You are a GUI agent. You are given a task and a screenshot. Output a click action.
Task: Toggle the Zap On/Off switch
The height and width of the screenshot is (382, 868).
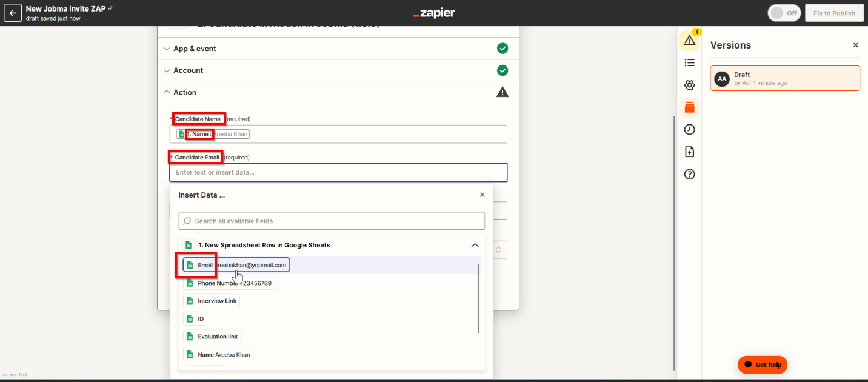coord(784,13)
